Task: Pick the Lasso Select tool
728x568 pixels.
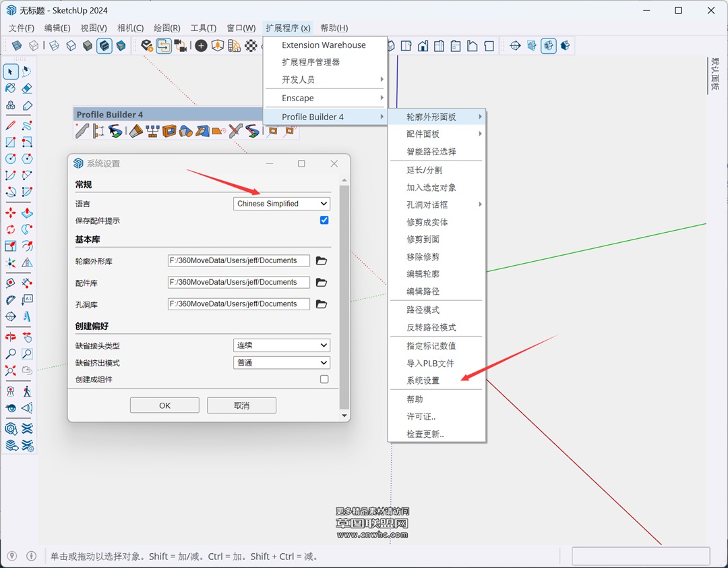Action: tap(27, 72)
